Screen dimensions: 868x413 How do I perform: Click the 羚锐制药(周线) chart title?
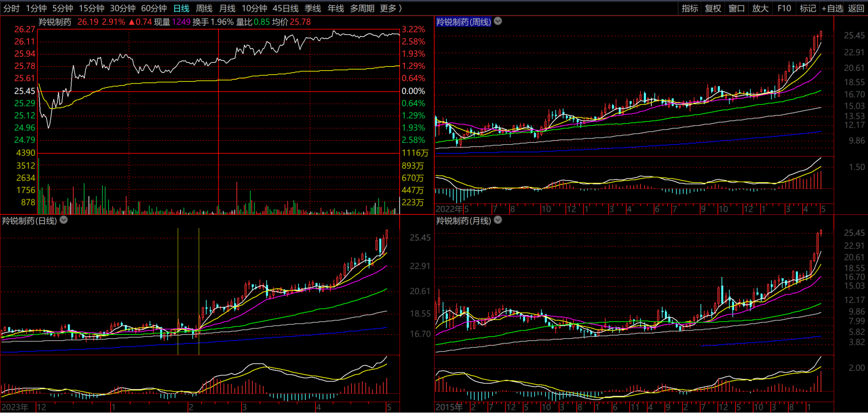(463, 22)
